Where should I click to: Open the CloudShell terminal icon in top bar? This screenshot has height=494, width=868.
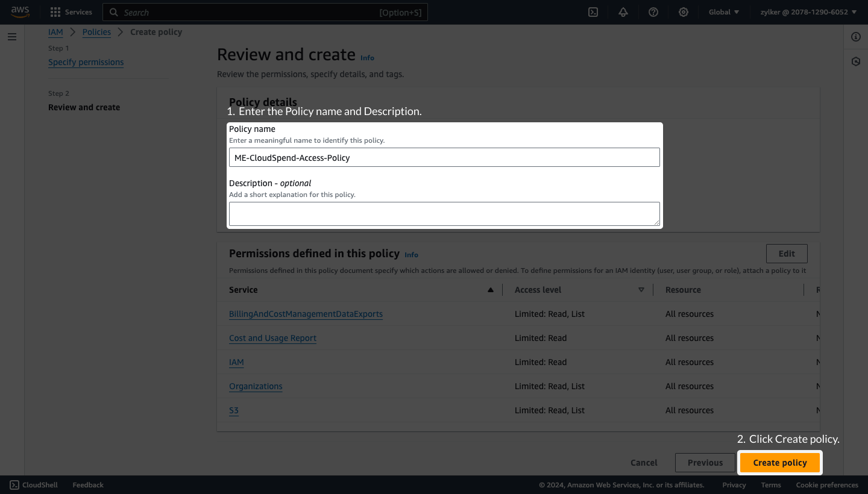[x=593, y=12]
